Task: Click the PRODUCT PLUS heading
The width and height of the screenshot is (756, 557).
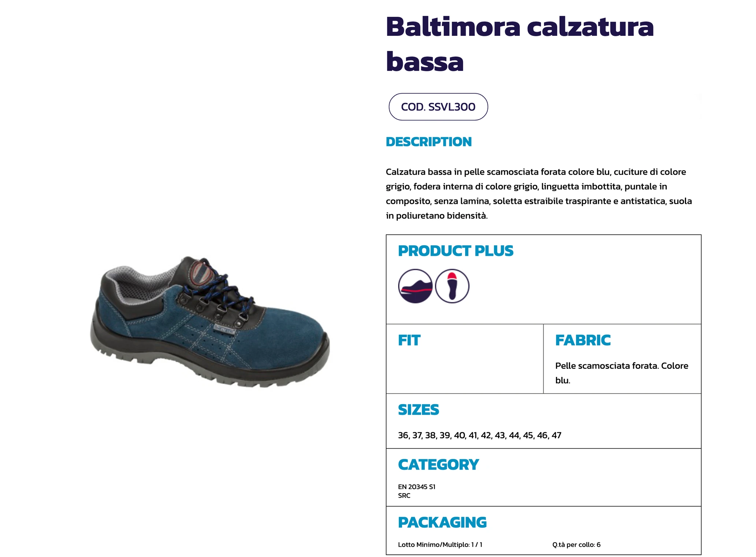Action: click(456, 251)
